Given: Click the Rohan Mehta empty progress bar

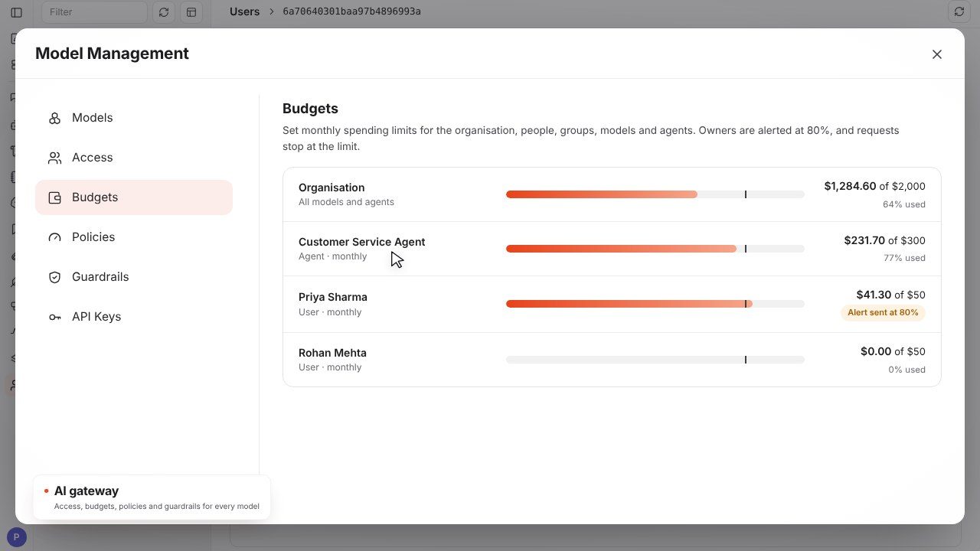Looking at the screenshot, I should coord(655,360).
